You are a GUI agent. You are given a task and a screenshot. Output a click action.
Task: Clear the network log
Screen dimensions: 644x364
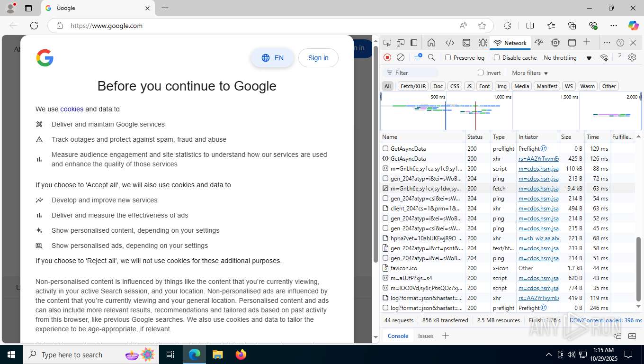click(401, 57)
